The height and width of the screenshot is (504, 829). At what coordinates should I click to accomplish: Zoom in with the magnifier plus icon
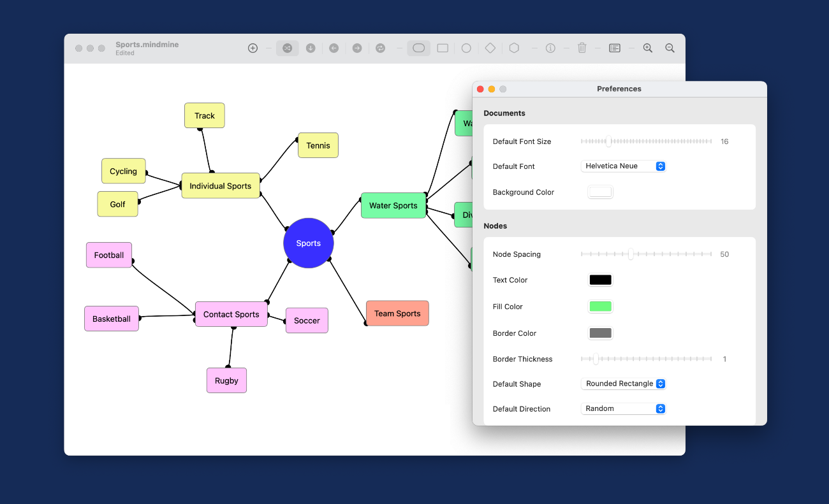(647, 48)
